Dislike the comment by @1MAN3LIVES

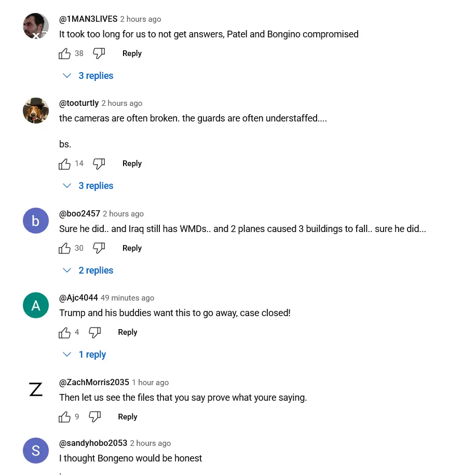pos(99,53)
